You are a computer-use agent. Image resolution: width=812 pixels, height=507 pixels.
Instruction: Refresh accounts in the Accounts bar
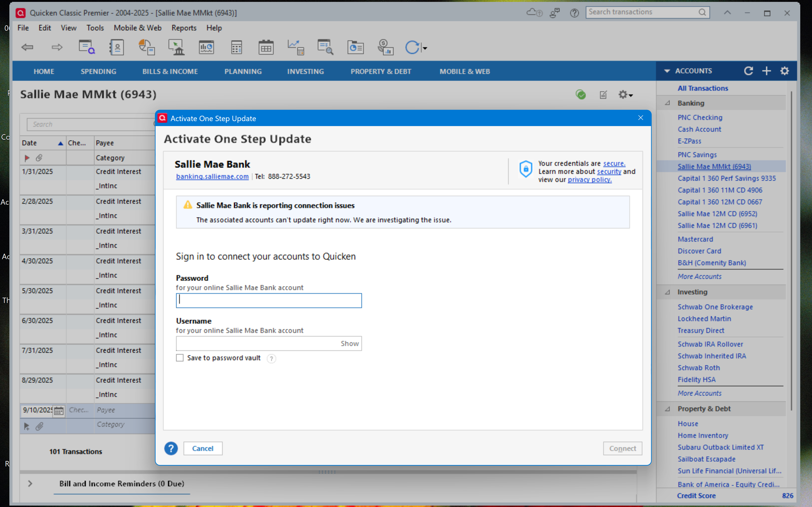748,71
